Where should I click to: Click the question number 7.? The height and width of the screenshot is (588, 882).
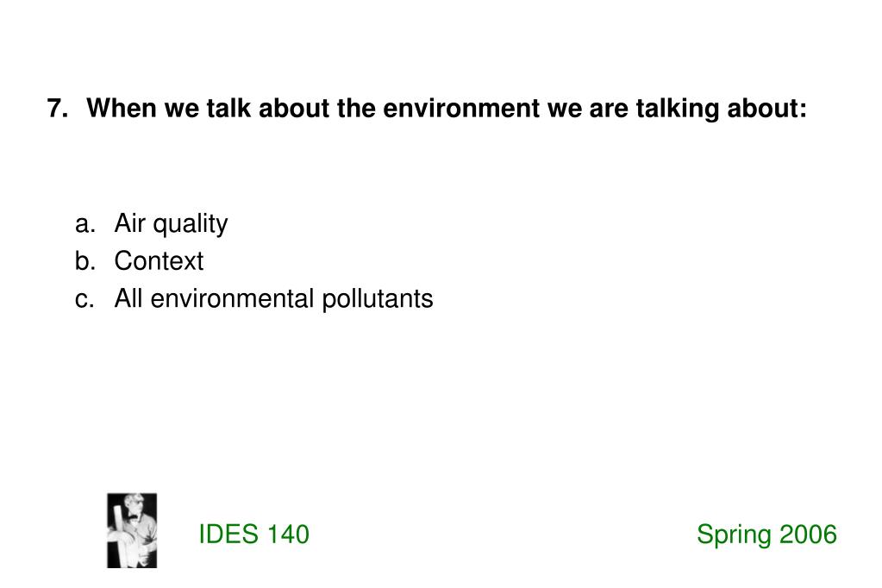pyautogui.click(x=57, y=108)
